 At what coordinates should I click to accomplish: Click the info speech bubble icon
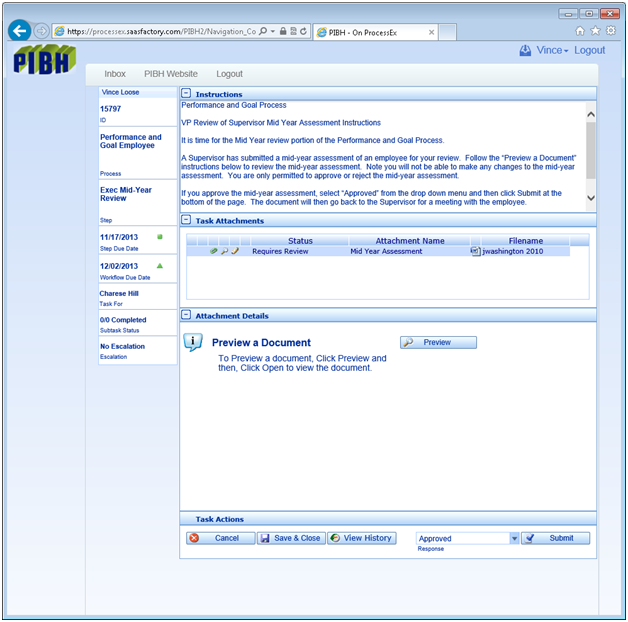pos(193,342)
